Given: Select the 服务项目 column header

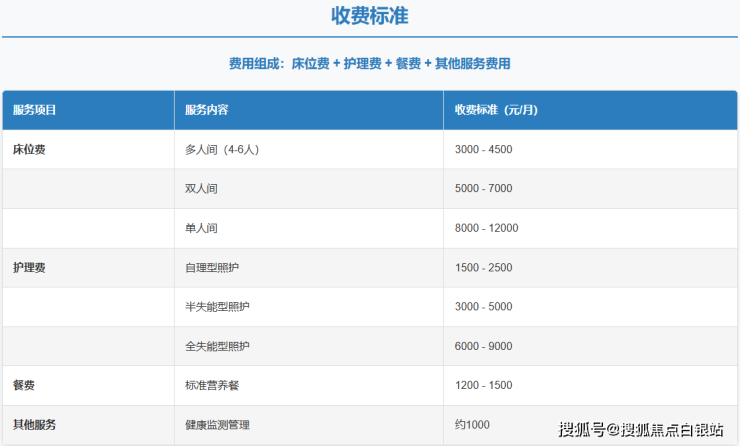Looking at the screenshot, I should point(35,110).
